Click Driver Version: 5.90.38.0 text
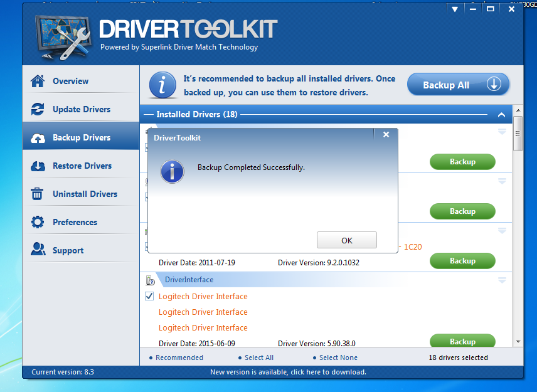 pos(316,343)
